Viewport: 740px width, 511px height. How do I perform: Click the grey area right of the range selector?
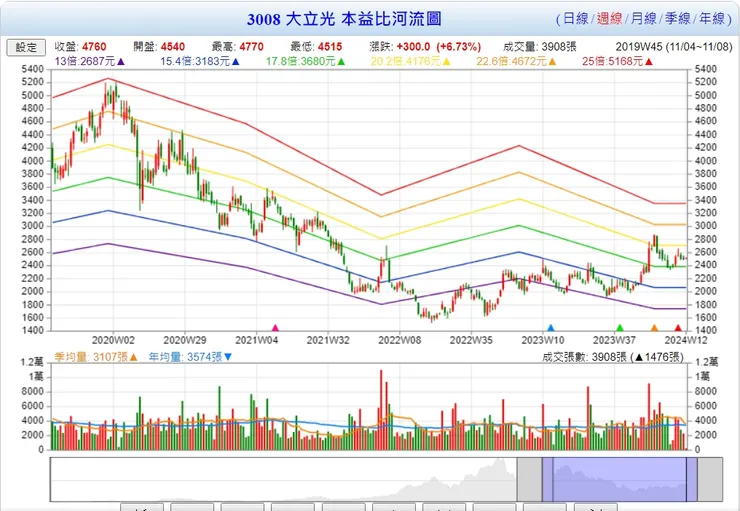click(710, 479)
